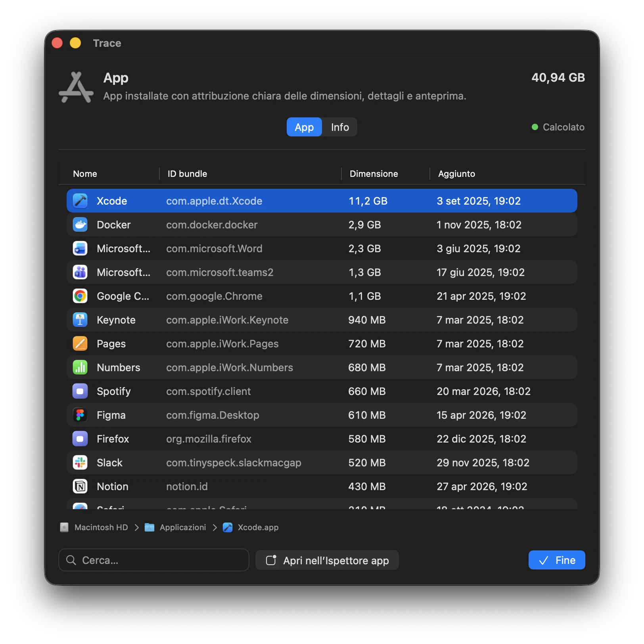Select the Spotify row name
The width and height of the screenshot is (644, 644).
[114, 391]
